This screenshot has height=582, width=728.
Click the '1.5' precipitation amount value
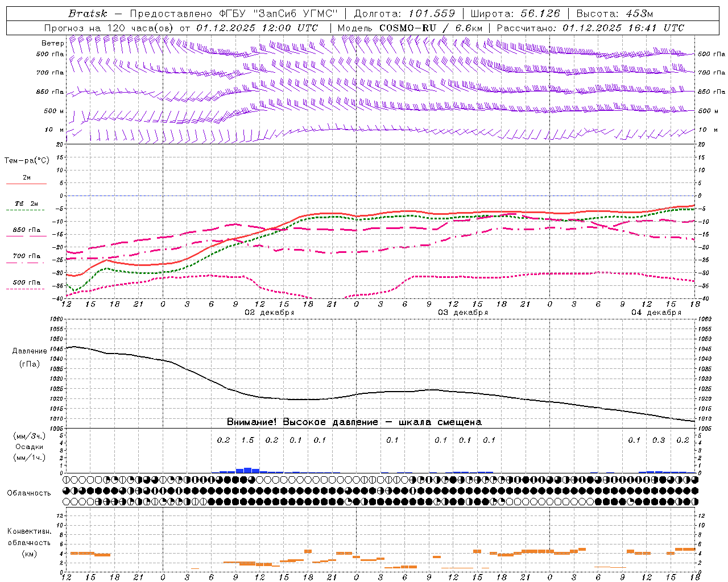point(247,440)
